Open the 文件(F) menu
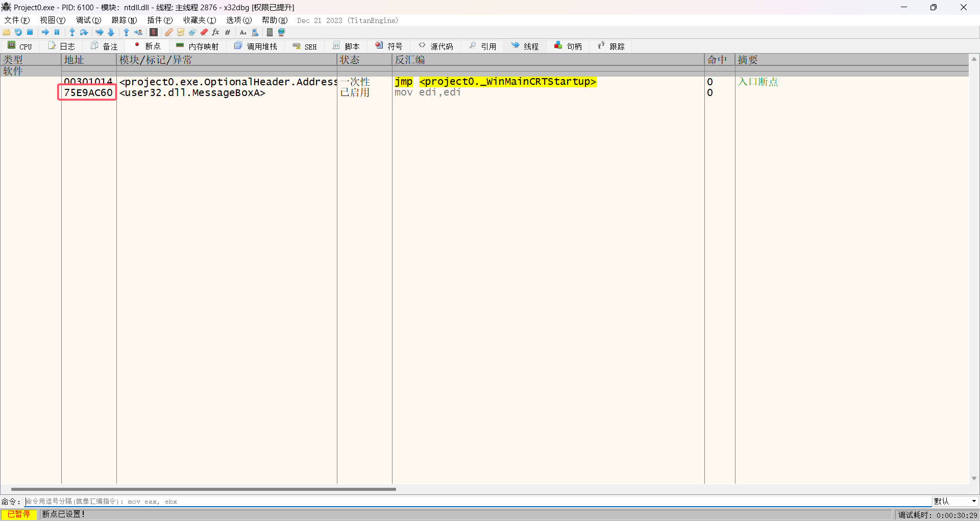Image resolution: width=980 pixels, height=521 pixels. pos(17,20)
